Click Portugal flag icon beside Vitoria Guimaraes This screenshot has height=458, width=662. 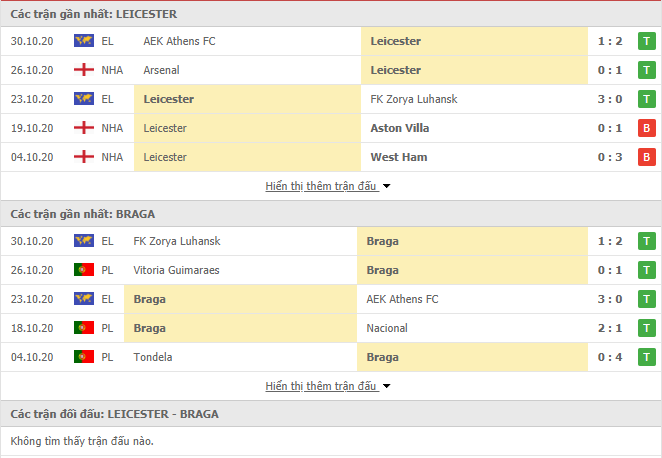84,270
